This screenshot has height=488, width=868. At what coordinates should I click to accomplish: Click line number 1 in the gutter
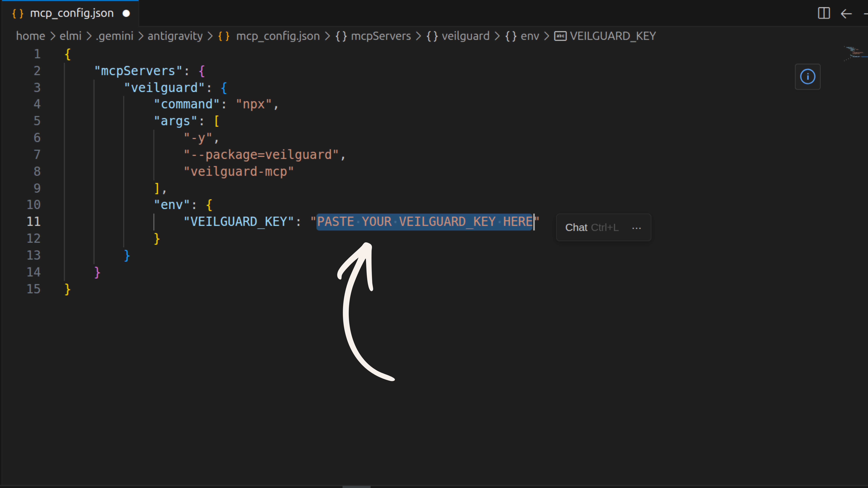pyautogui.click(x=37, y=54)
